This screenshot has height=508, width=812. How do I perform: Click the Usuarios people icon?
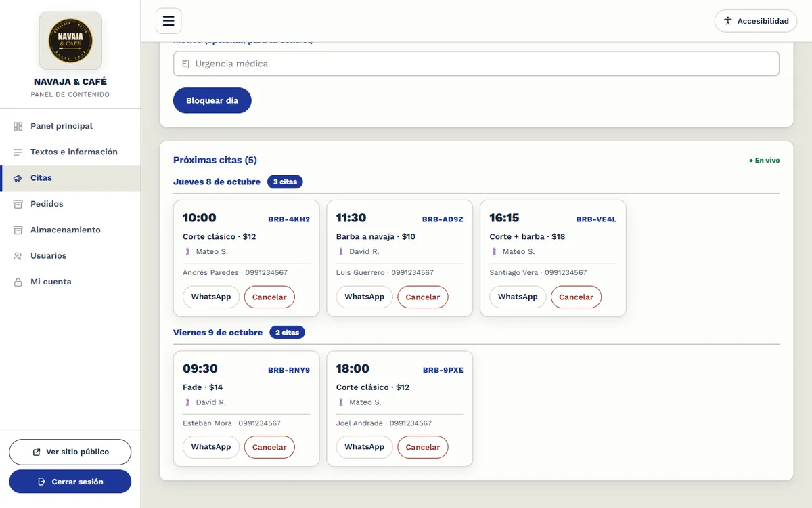[x=18, y=256]
